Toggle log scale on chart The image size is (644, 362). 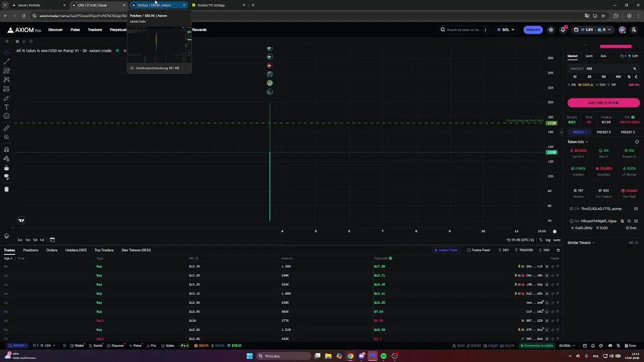pyautogui.click(x=548, y=240)
